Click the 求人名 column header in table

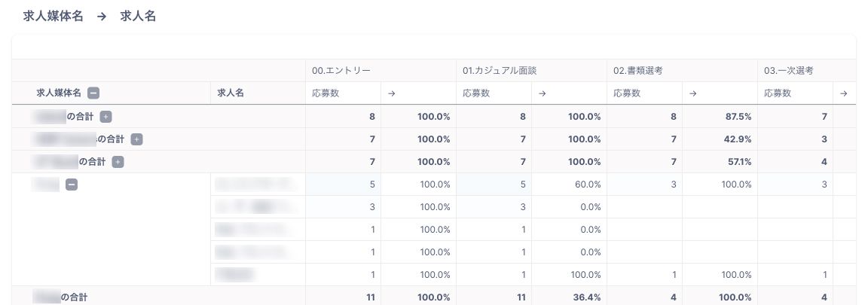(231, 93)
